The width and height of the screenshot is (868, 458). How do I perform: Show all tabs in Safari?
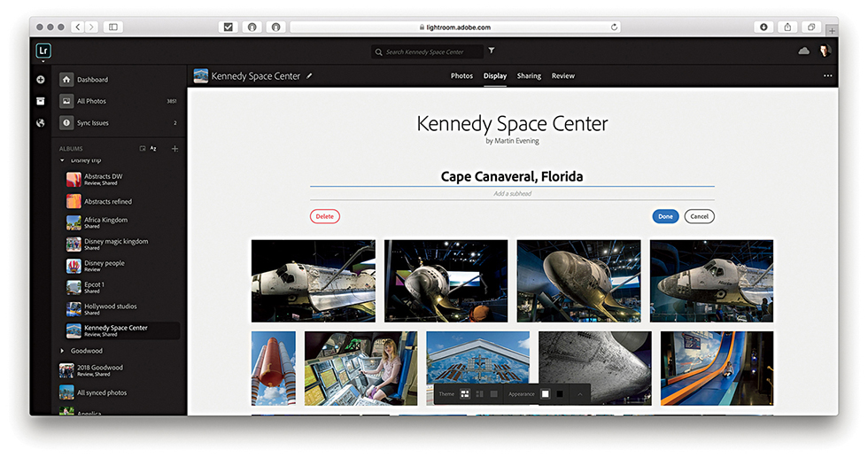tap(811, 27)
